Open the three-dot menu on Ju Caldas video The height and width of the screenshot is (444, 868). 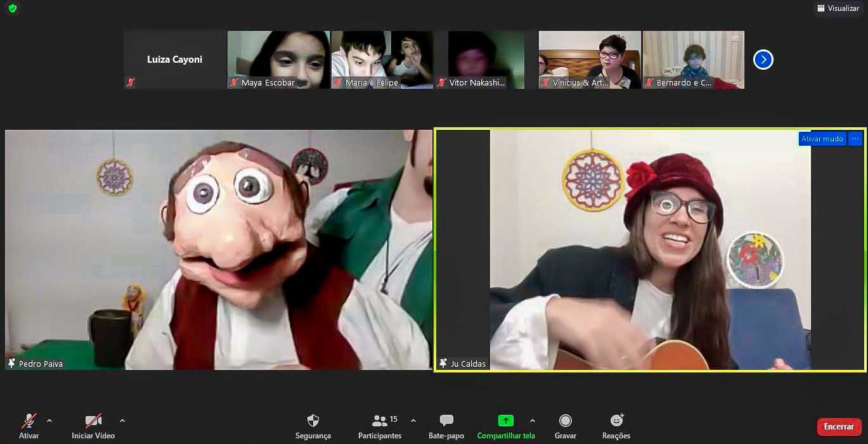[855, 139]
